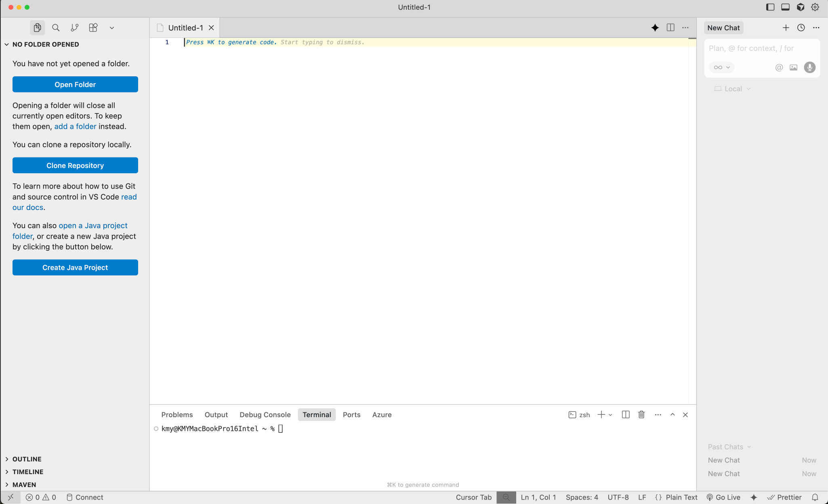The width and height of the screenshot is (828, 504).
Task: Kill terminal with the trash icon
Action: point(641,415)
